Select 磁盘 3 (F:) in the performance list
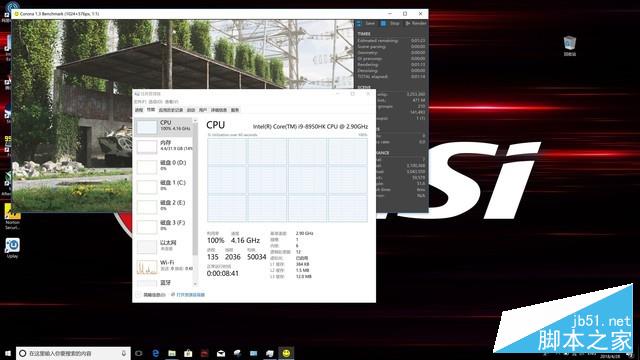Viewport: 640px width, 360px height. [163, 226]
